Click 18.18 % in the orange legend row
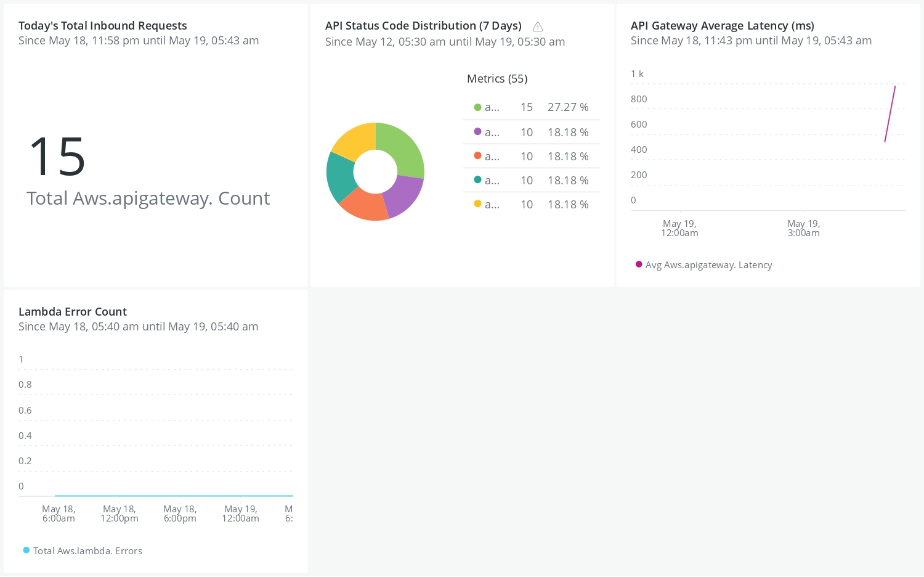This screenshot has width=924, height=577. click(568, 157)
